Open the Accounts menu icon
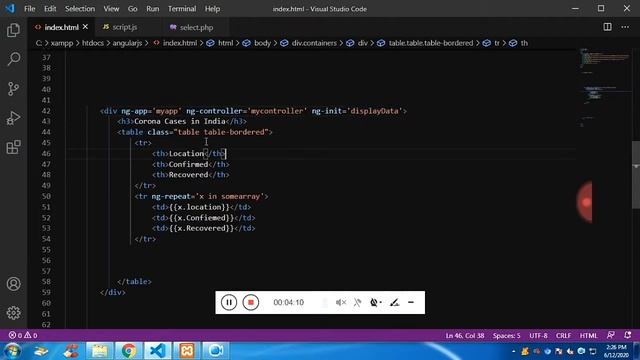 [13, 284]
